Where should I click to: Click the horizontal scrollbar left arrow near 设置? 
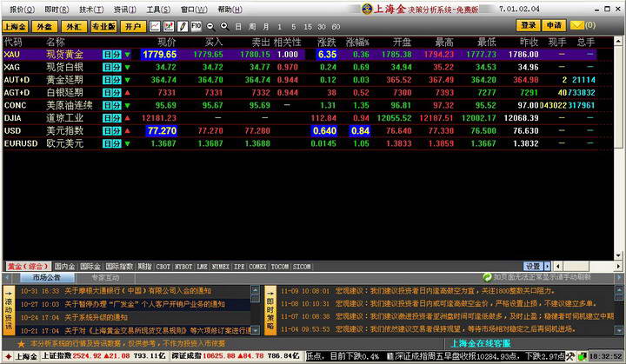click(x=558, y=266)
